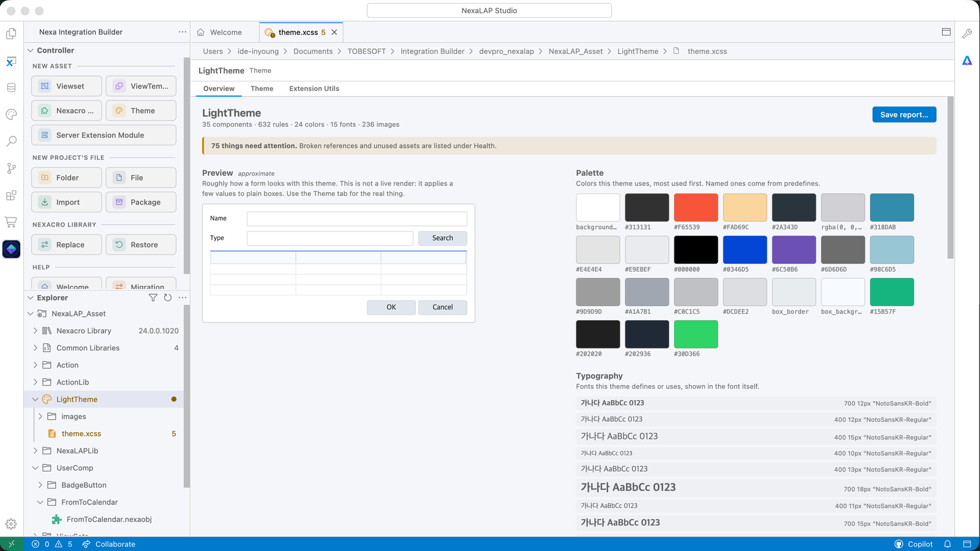
Task: Open the Explorer files icon in activity bar
Action: point(11,34)
